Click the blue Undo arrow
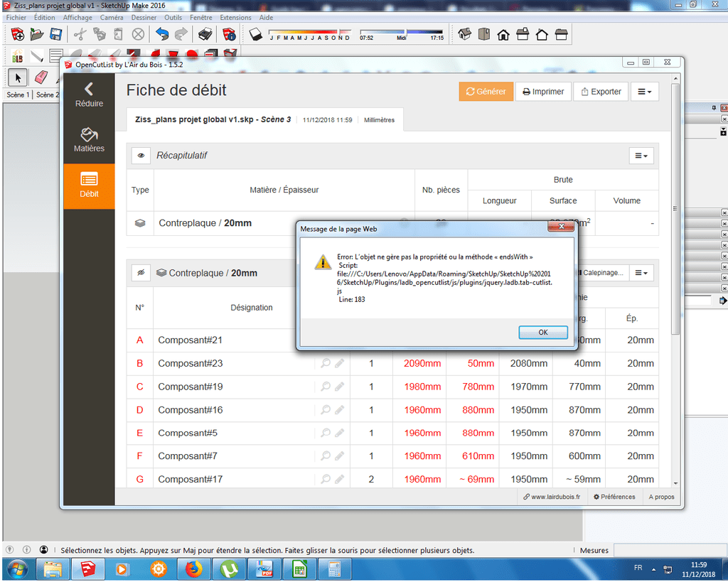Screen dimensions: 728x582 coord(162,34)
